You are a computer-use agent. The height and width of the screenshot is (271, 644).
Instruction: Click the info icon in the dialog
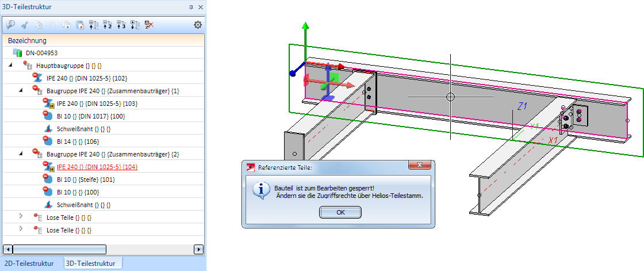pos(260,191)
